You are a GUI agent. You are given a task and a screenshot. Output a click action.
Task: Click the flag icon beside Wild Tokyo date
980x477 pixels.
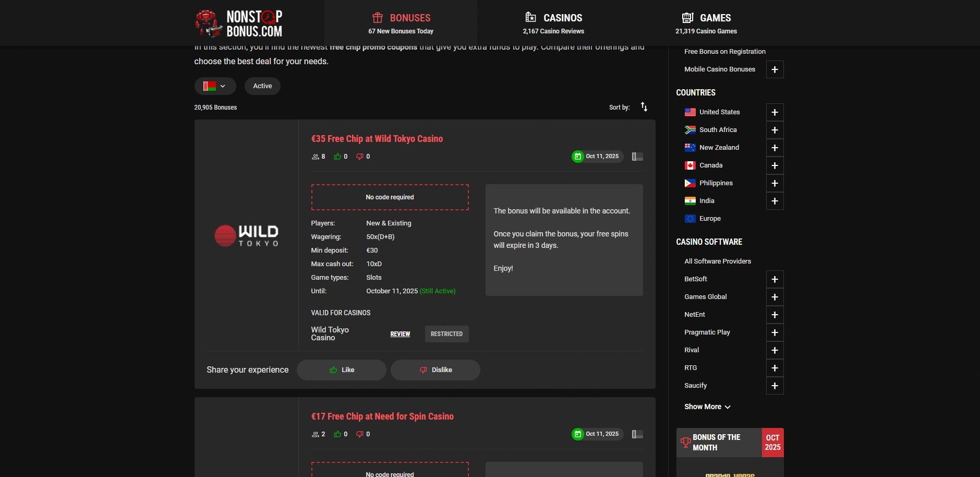(x=637, y=157)
